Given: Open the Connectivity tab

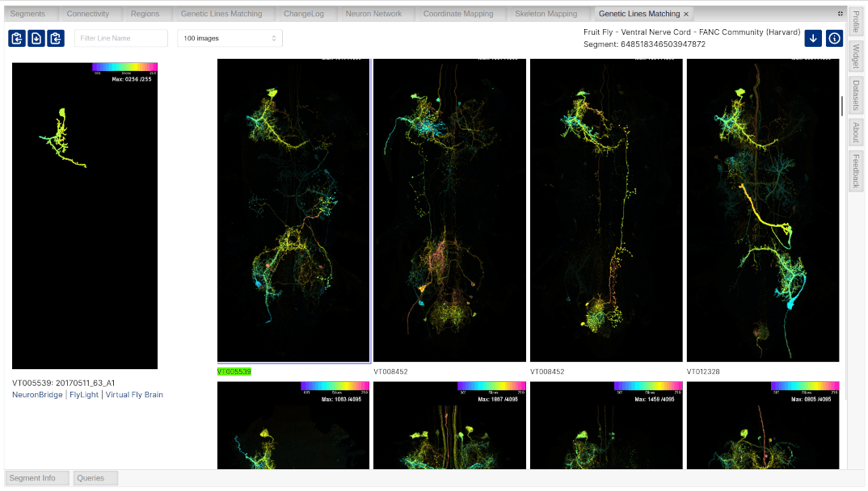Looking at the screenshot, I should [x=89, y=13].
